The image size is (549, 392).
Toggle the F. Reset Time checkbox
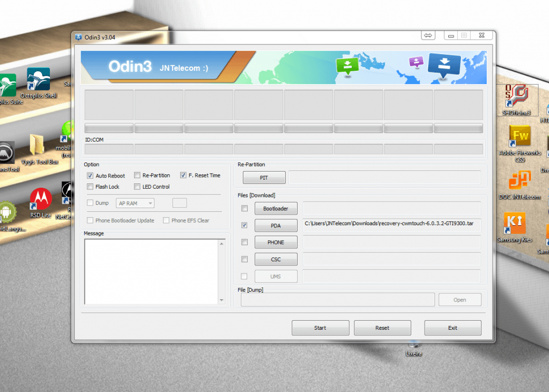pos(183,175)
